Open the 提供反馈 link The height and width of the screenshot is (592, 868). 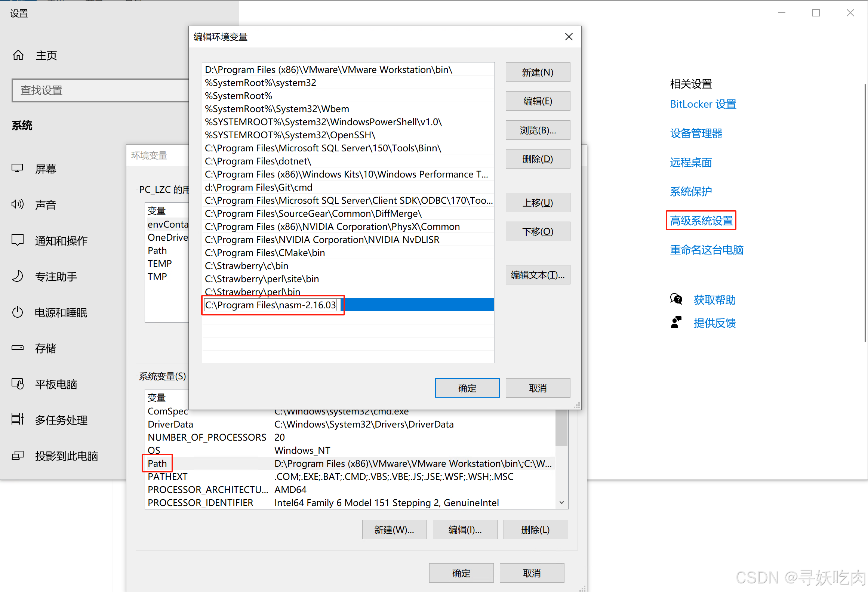click(715, 323)
